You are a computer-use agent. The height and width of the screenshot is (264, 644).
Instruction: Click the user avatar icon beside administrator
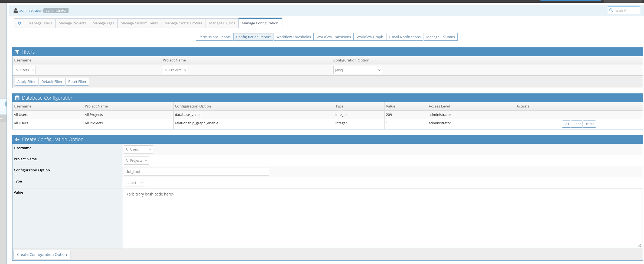[16, 11]
